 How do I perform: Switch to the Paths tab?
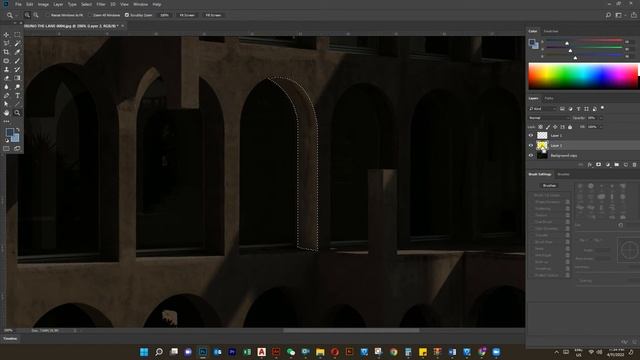pyautogui.click(x=549, y=98)
